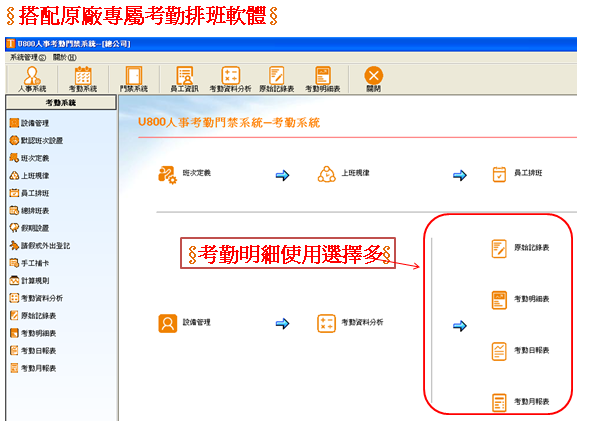The image size is (590, 436).
Task: Click the 上班規律 workflow icon
Action: pyautogui.click(x=327, y=174)
